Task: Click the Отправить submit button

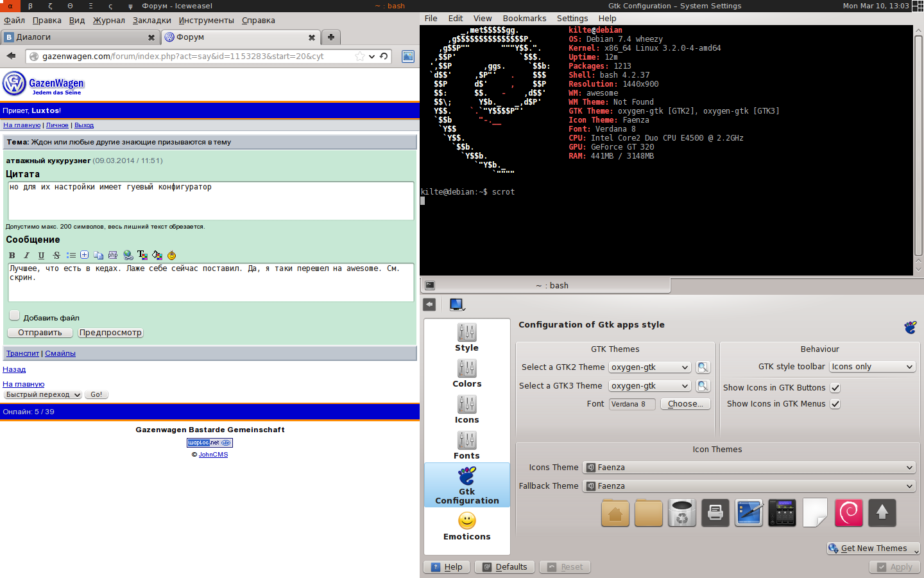Action: tap(40, 333)
